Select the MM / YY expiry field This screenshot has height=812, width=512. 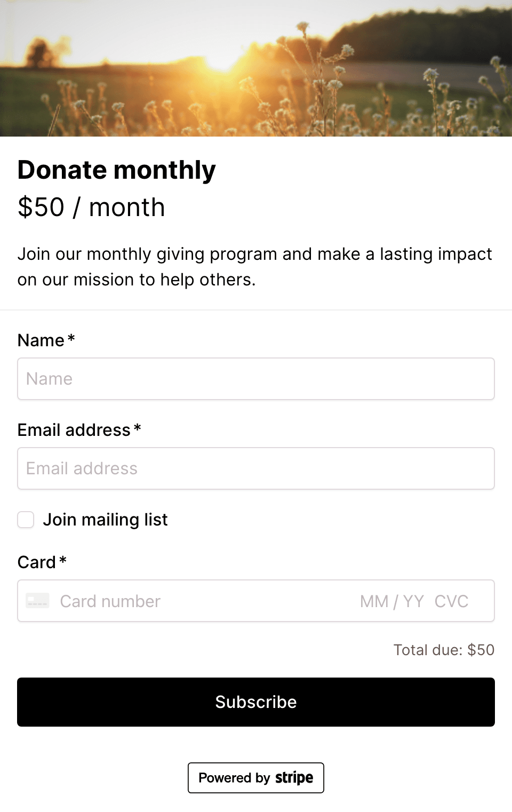pyautogui.click(x=391, y=601)
